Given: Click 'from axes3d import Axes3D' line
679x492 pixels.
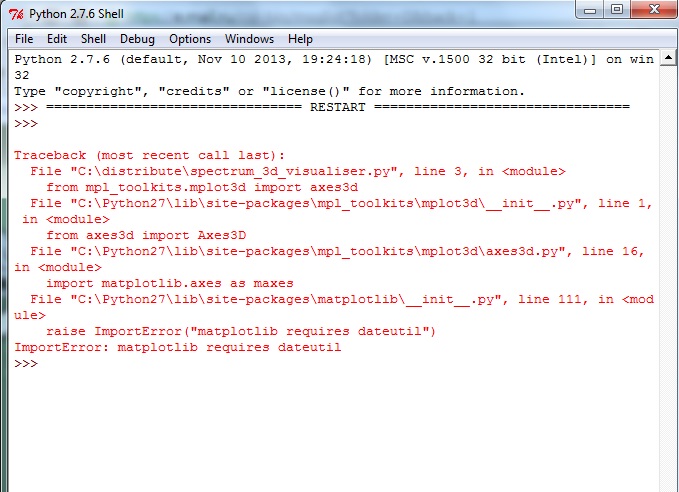Looking at the screenshot, I should point(146,235).
